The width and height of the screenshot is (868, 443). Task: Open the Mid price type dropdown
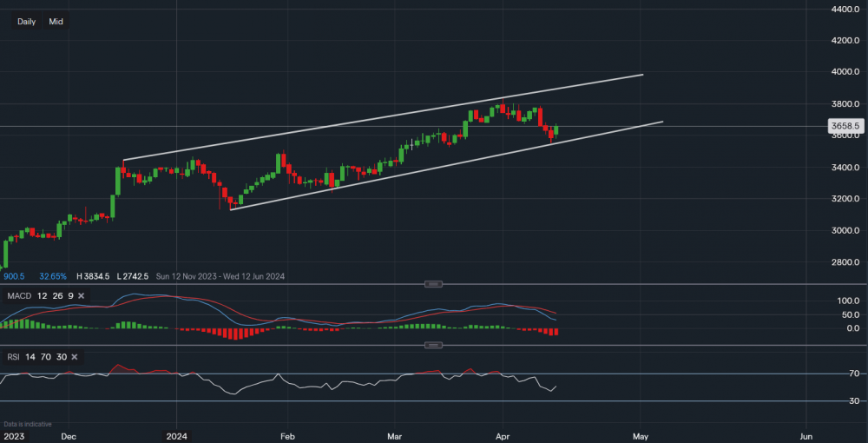[x=56, y=22]
